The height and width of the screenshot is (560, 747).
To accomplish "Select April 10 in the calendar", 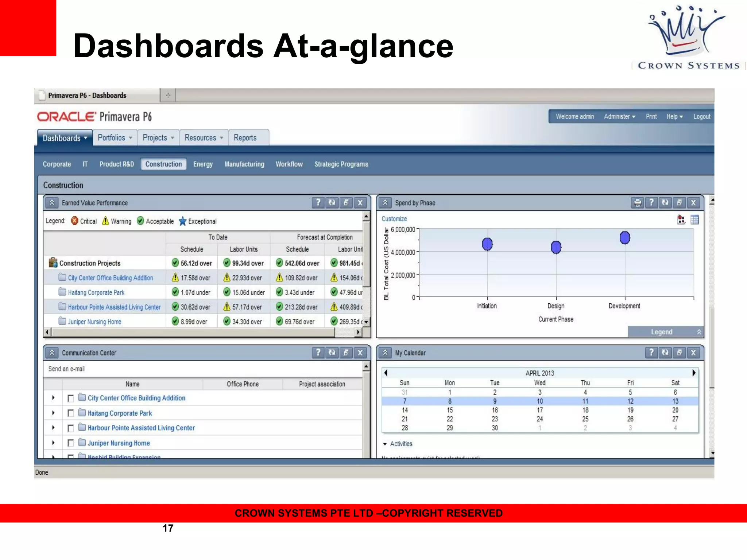I will point(540,401).
